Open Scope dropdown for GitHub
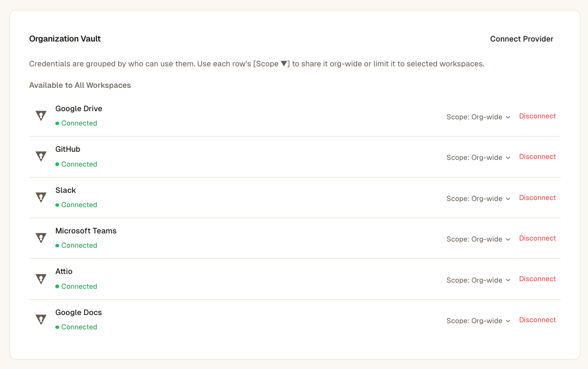The image size is (588, 369). click(x=478, y=158)
